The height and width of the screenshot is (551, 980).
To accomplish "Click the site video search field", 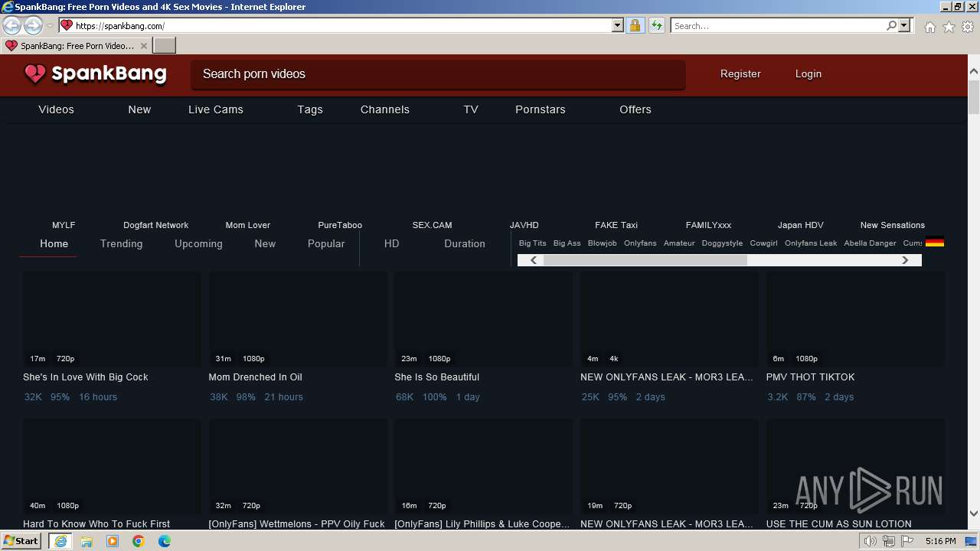I will click(x=438, y=74).
